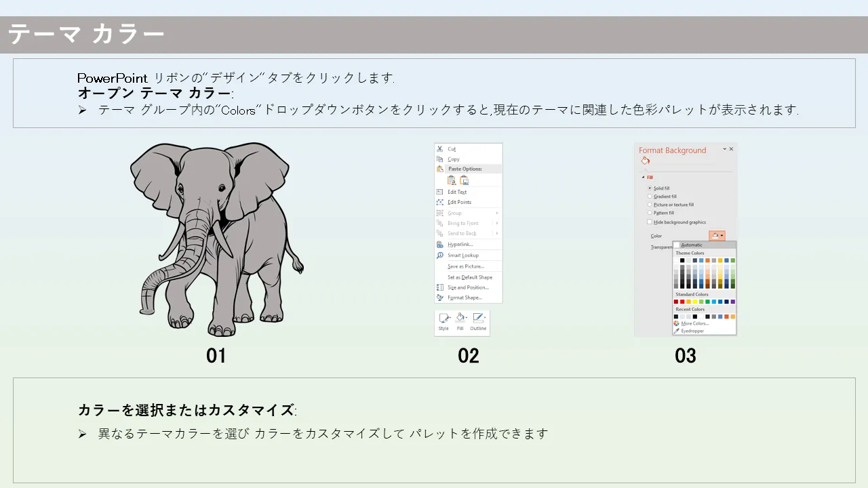Pick the red swatch in Standard Colors
Image resolution: width=868 pixels, height=488 pixels.
coord(682,302)
